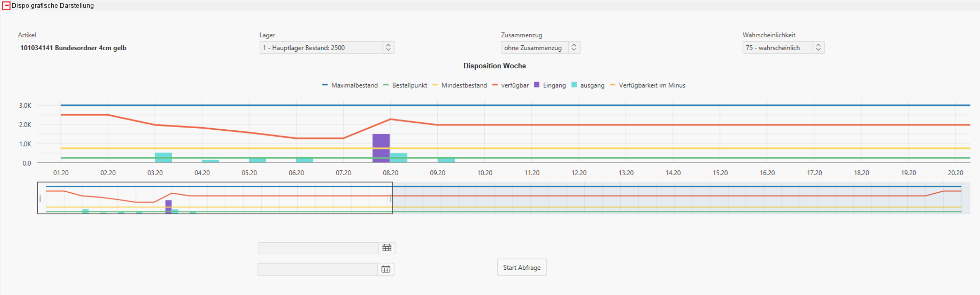Toggle Verfügbarkeit im Minus legend entry
980x295 pixels.
pos(647,85)
